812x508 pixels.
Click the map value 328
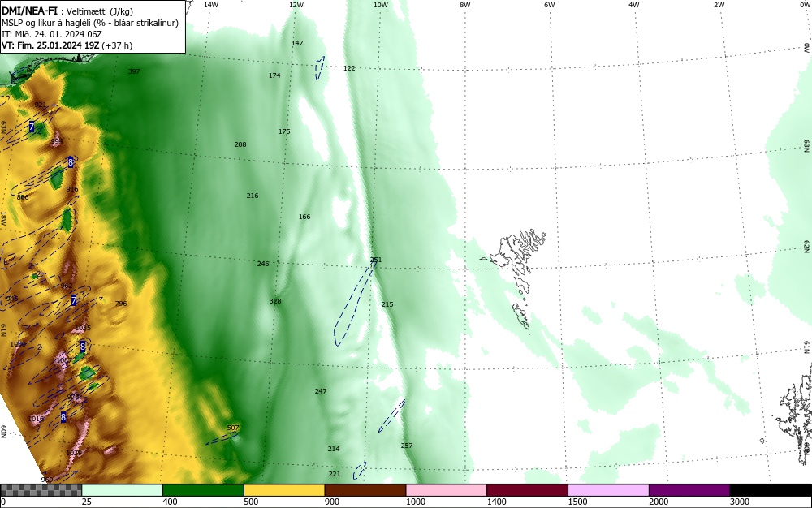(275, 301)
